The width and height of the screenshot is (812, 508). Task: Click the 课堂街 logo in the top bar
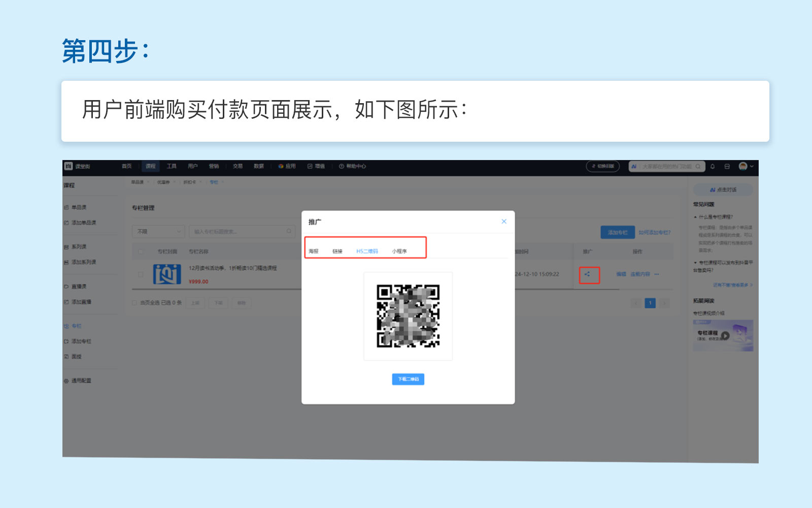(x=77, y=166)
